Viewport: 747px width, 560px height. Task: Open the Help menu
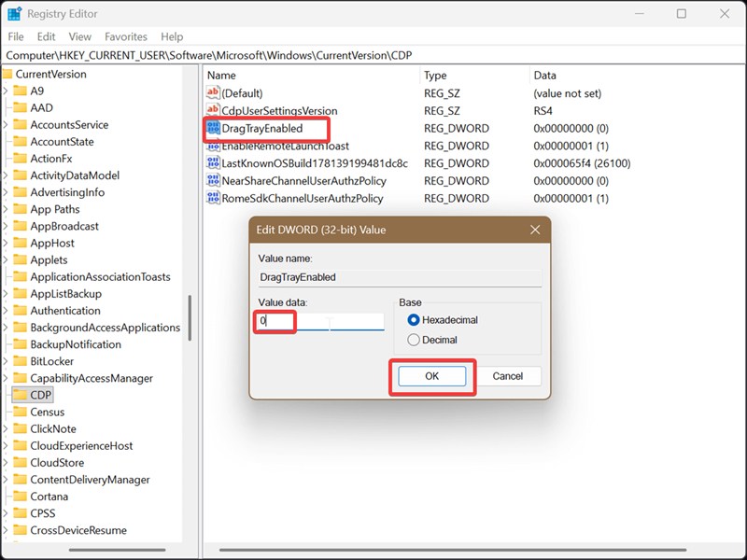pyautogui.click(x=172, y=36)
